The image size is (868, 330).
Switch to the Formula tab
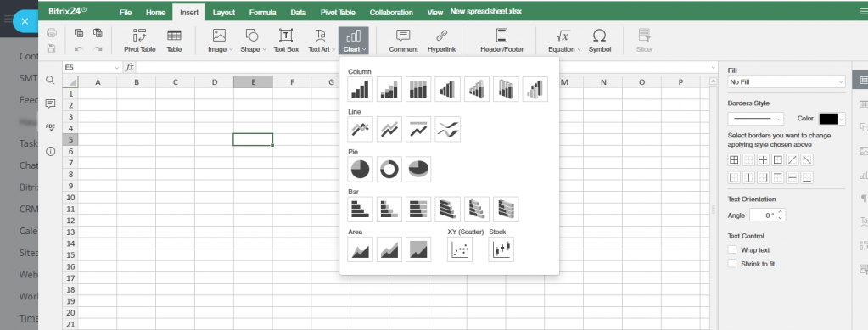pyautogui.click(x=262, y=12)
